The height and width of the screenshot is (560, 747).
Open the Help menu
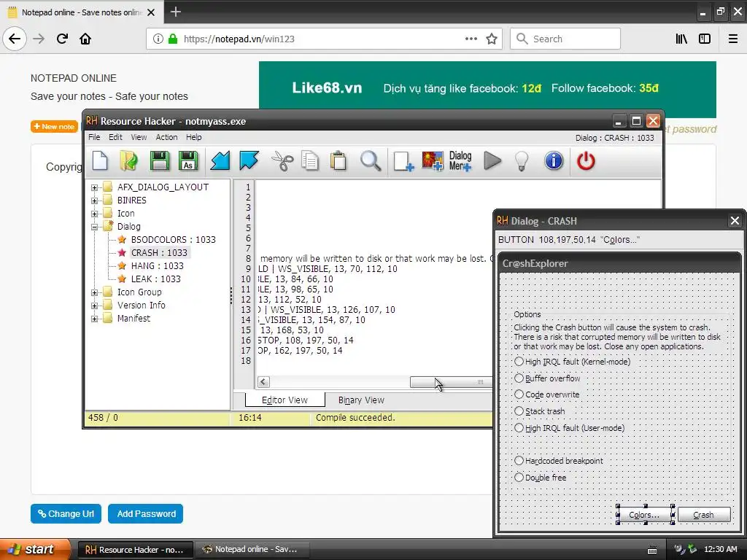point(193,137)
